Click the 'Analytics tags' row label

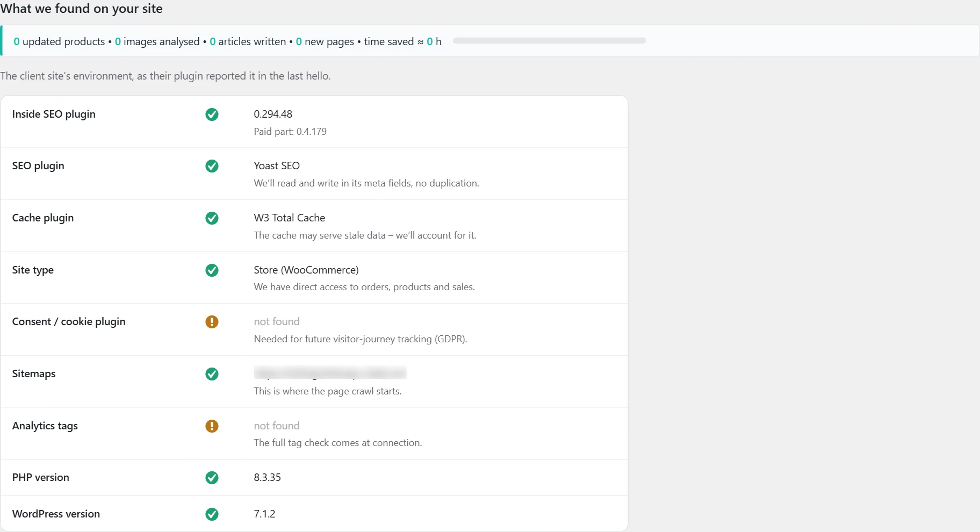point(45,426)
